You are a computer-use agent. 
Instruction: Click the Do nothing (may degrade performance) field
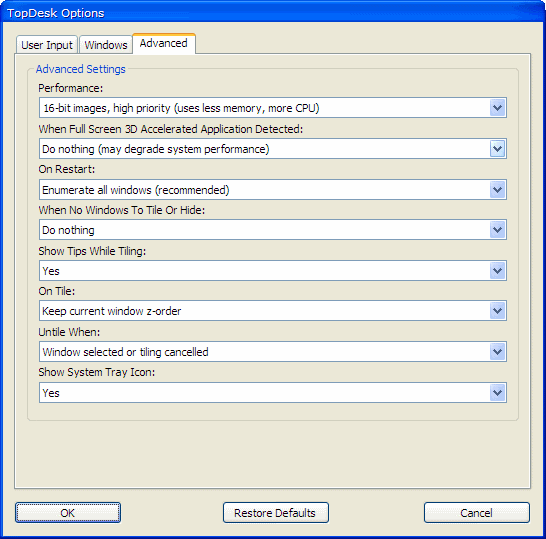click(273, 149)
